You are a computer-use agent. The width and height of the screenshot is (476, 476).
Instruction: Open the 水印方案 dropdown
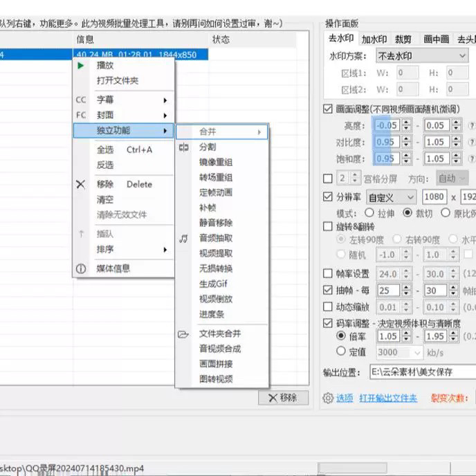422,56
